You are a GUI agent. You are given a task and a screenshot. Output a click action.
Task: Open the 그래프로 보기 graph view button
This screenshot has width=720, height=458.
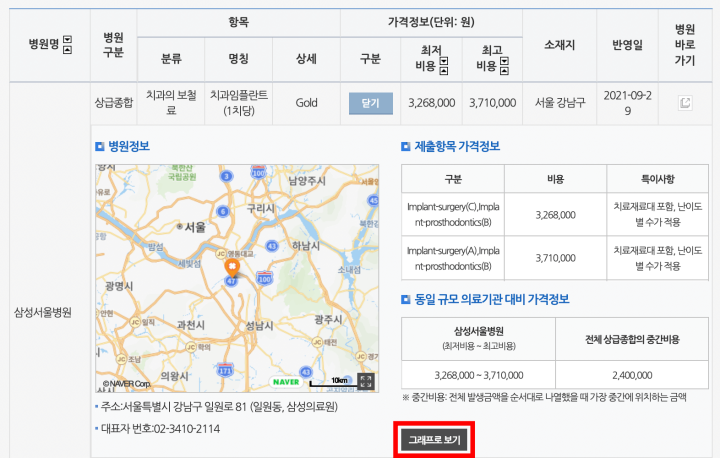[434, 440]
